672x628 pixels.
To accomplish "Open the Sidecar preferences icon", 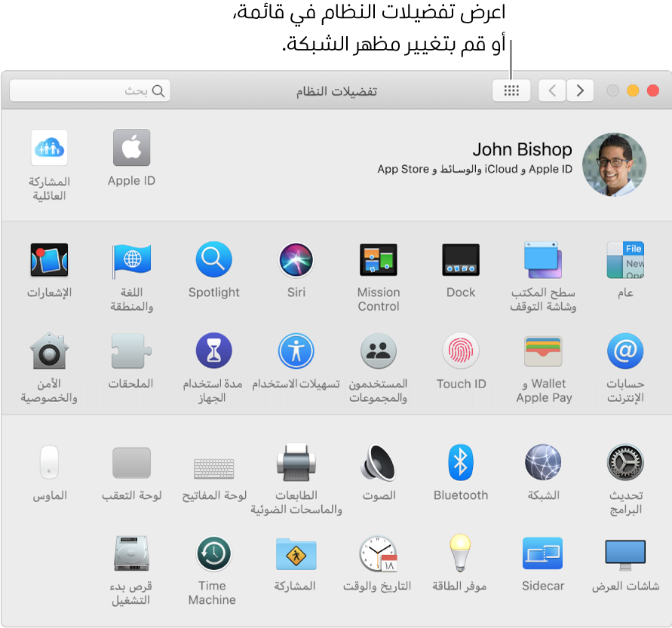I will [x=543, y=553].
